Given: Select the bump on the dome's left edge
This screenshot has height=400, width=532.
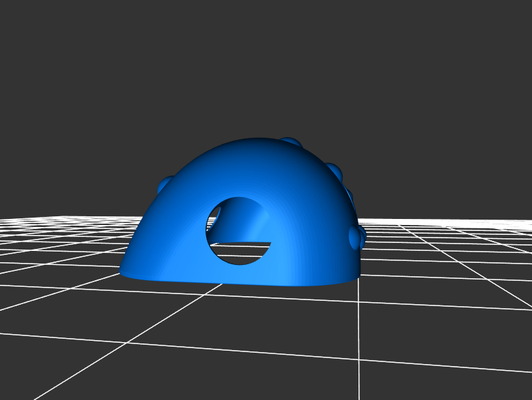Looking at the screenshot, I should [164, 181].
